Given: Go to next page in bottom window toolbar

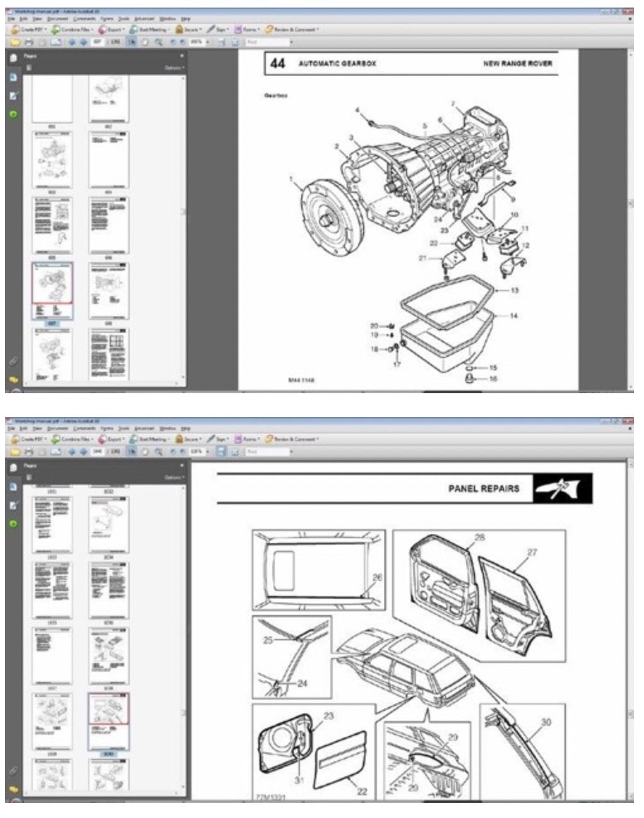Looking at the screenshot, I should [83, 452].
